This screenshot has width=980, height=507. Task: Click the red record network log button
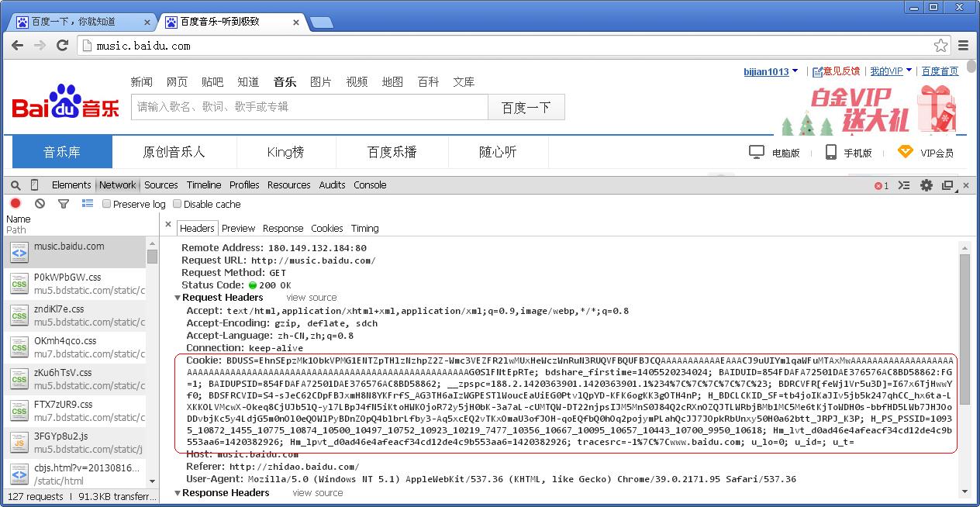point(16,204)
